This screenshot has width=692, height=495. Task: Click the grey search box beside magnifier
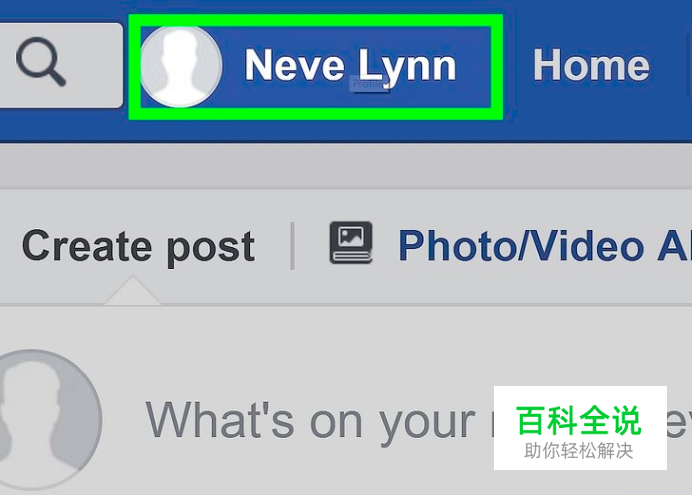point(61,65)
